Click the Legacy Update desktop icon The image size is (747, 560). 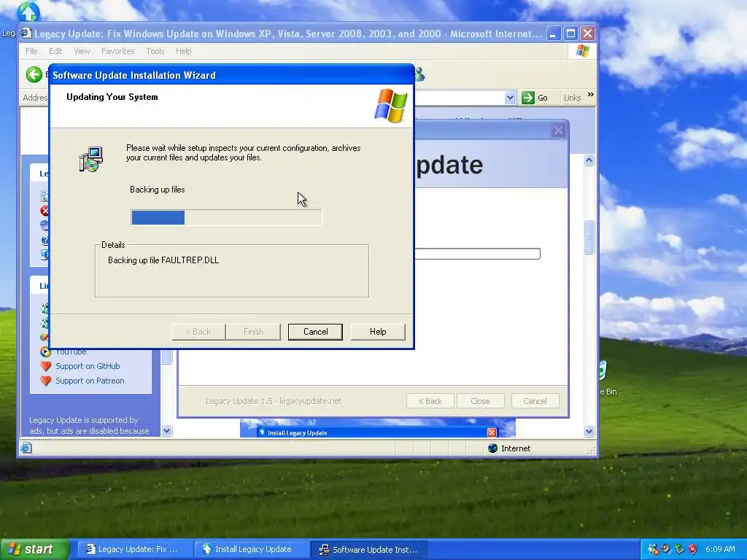(28, 12)
